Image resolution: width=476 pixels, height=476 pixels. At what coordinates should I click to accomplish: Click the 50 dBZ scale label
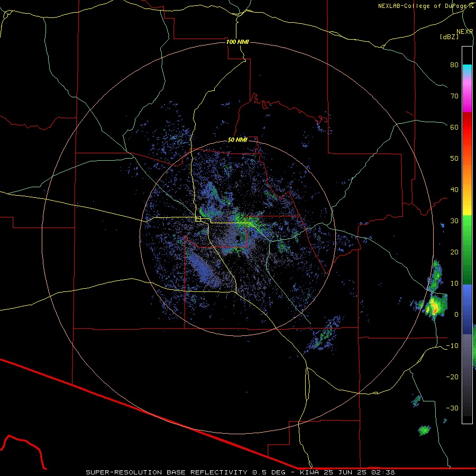(454, 159)
